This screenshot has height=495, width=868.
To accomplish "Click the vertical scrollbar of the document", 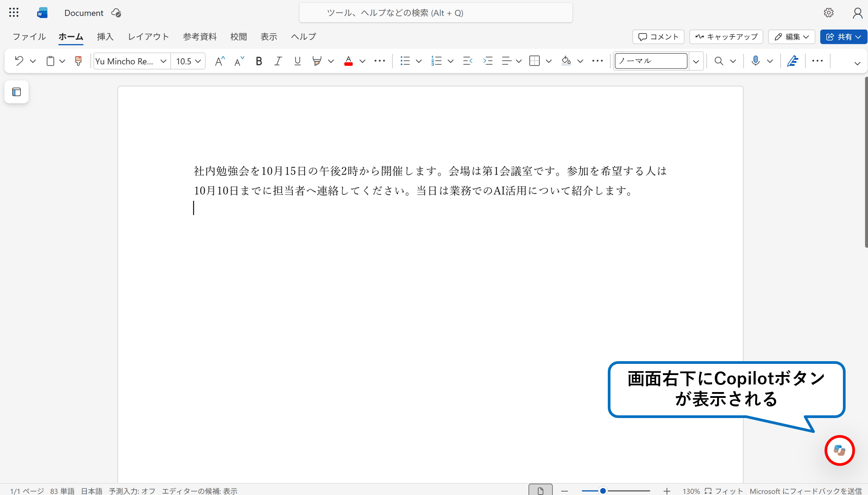I will coord(866,162).
